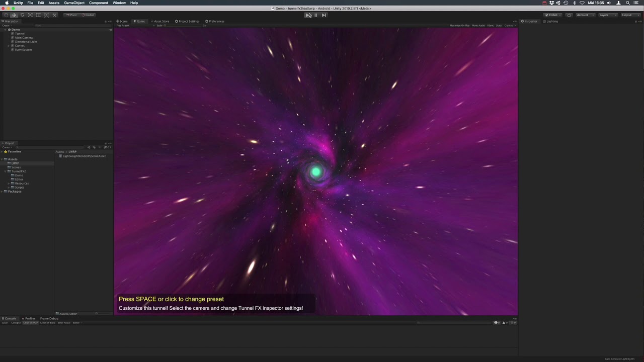Select the Scenes folder
Image resolution: width=644 pixels, height=362 pixels.
[16, 167]
